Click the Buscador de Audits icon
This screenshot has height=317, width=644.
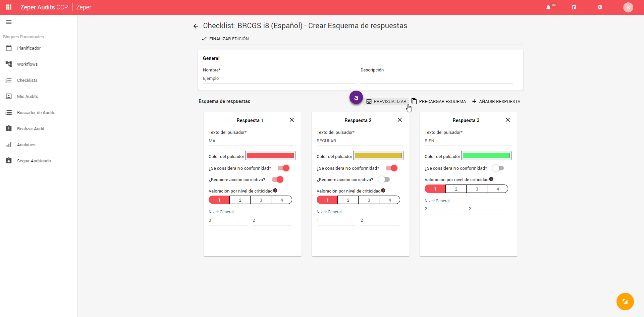[9, 112]
